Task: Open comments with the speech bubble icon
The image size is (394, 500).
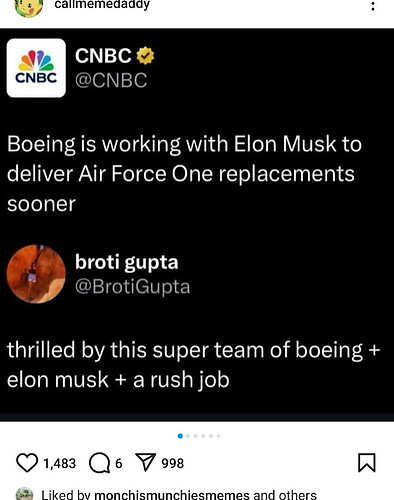Action: click(x=99, y=463)
